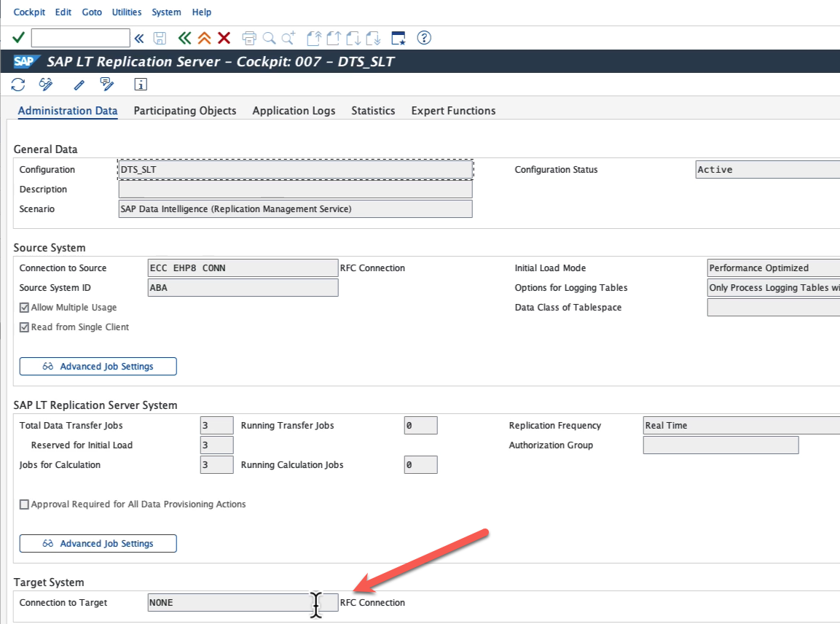Click the green Enter checkmark icon
Viewport: 840px width, 624px height.
point(19,38)
